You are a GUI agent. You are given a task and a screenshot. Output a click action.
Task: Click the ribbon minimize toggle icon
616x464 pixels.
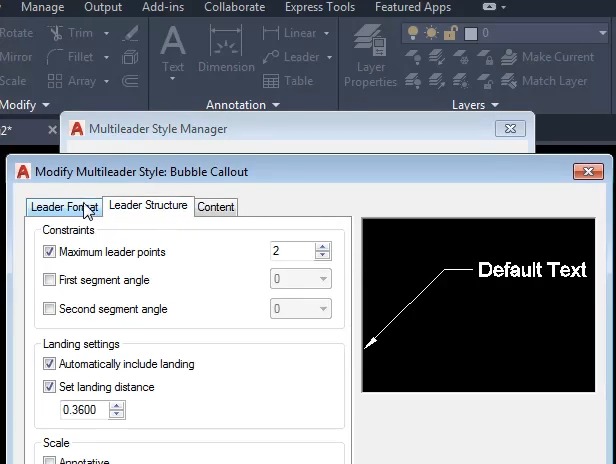pos(489,7)
